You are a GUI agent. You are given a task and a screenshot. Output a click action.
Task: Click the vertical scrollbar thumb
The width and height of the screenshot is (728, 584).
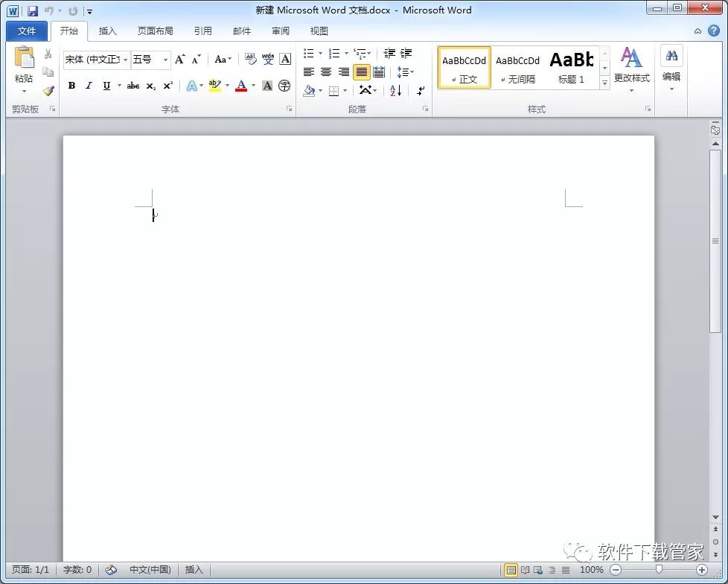click(x=715, y=241)
